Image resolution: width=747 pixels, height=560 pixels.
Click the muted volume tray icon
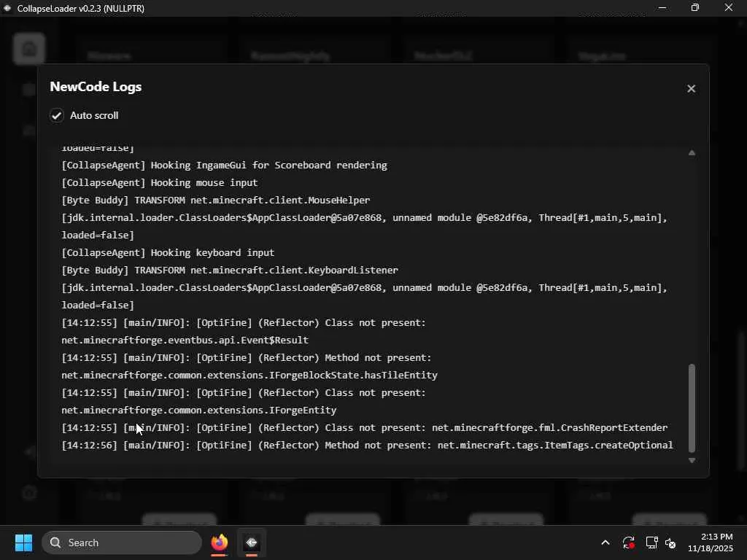[670, 542]
